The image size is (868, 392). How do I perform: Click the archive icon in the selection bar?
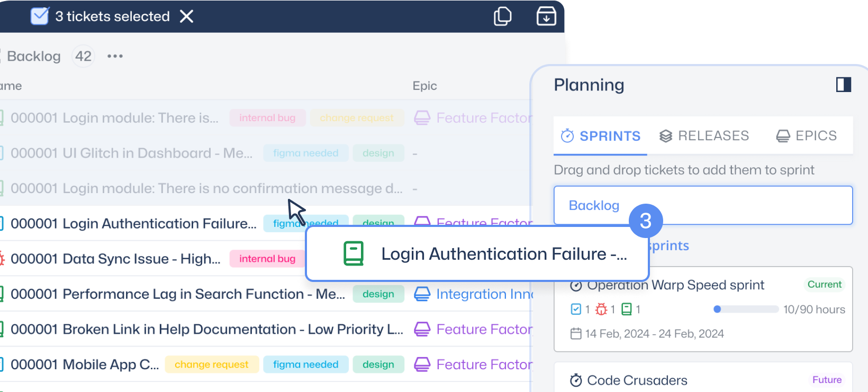point(546,16)
